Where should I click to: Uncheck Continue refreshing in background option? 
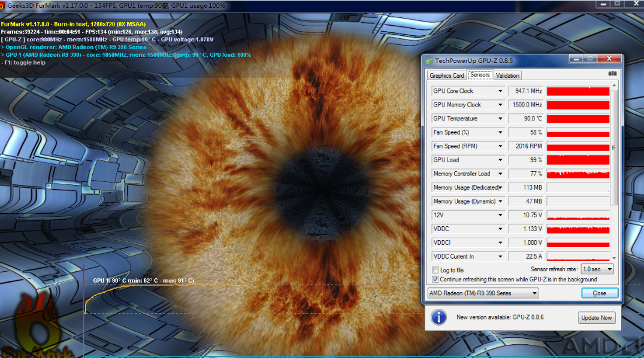pyautogui.click(x=436, y=280)
